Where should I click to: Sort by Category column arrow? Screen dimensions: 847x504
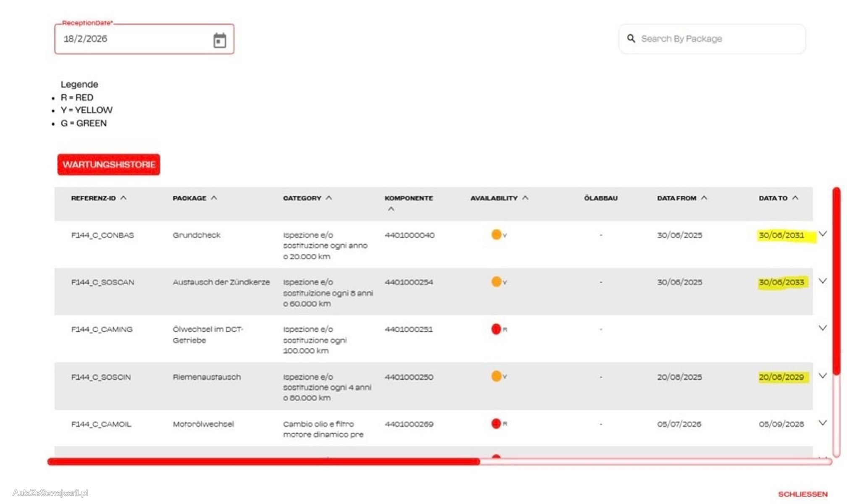tap(329, 198)
